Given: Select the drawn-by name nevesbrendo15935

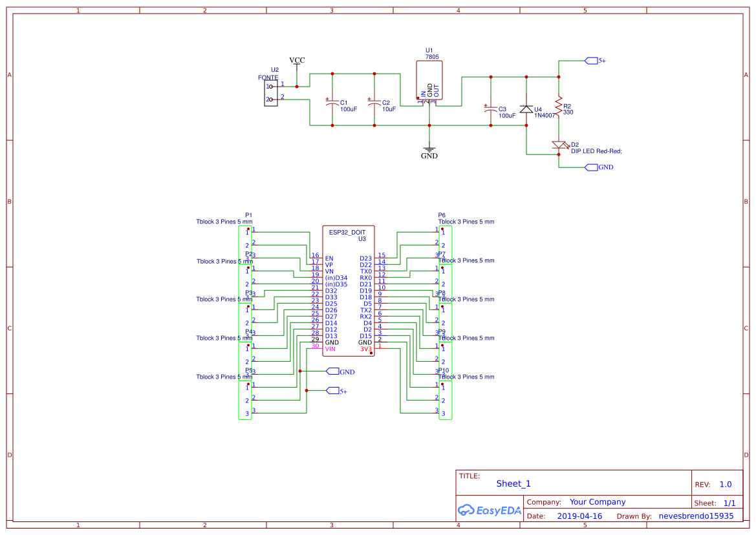Looking at the screenshot, I should pyautogui.click(x=697, y=516).
